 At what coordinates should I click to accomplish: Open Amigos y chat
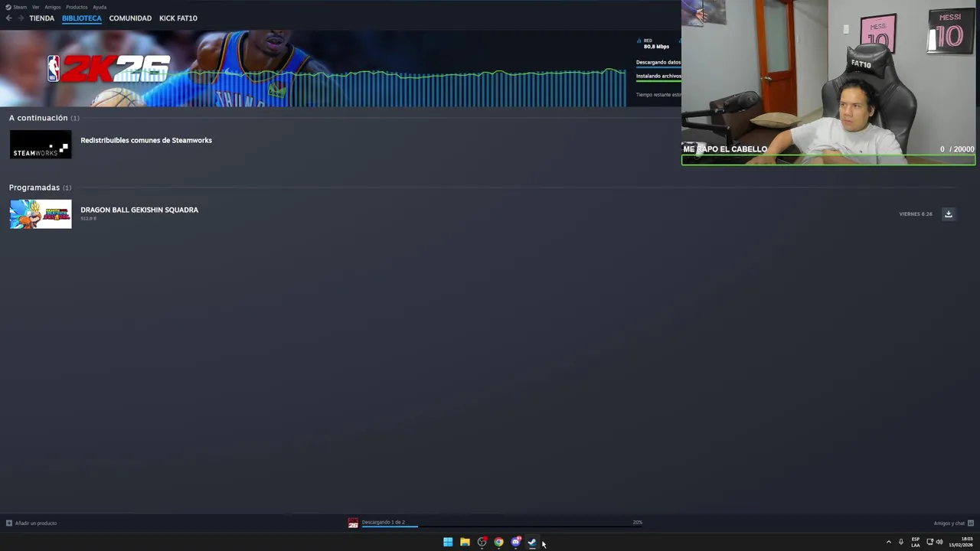[x=953, y=523]
